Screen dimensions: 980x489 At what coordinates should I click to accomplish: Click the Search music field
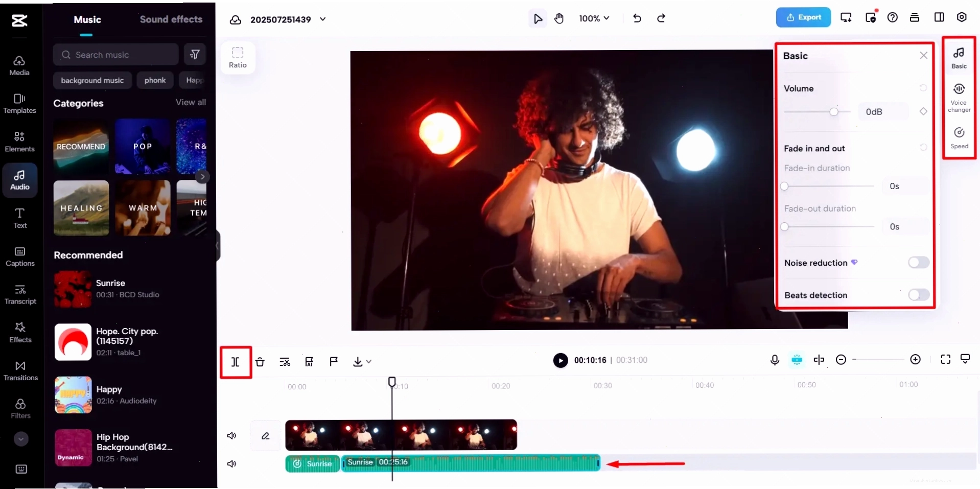point(116,54)
